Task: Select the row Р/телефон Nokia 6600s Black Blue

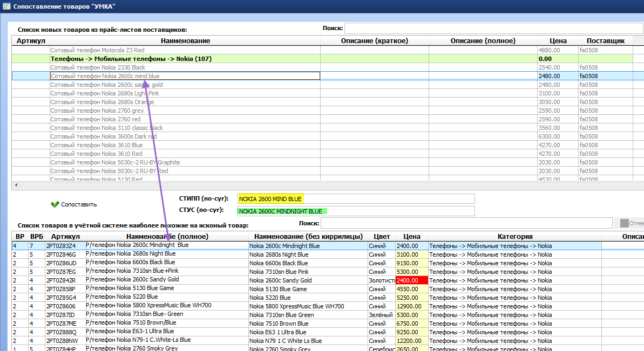Action: (x=328, y=263)
